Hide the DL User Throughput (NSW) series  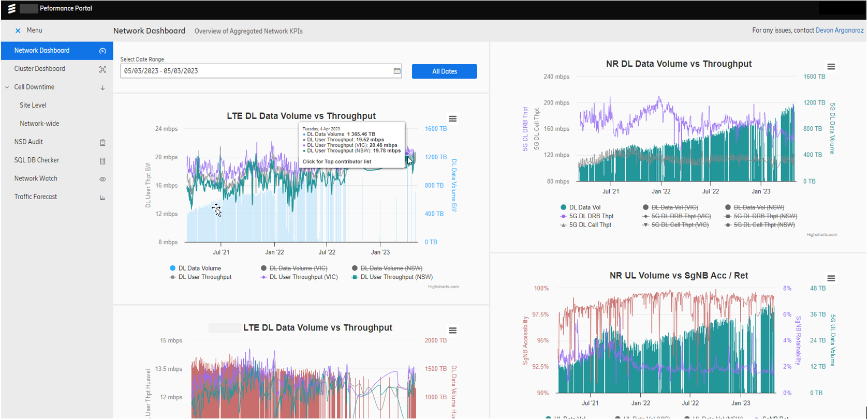point(392,277)
